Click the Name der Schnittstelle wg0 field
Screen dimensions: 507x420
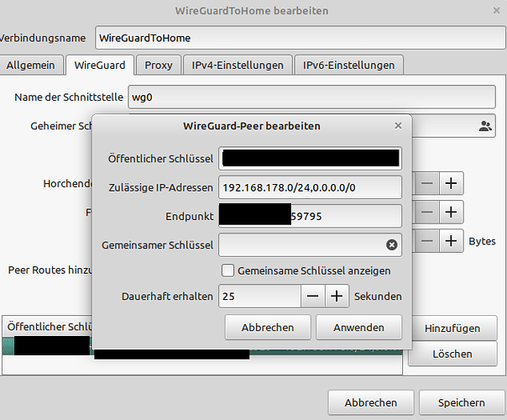312,97
